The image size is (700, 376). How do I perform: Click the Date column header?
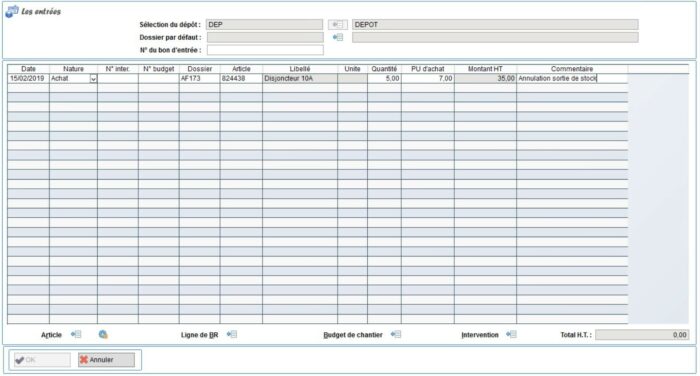click(29, 69)
